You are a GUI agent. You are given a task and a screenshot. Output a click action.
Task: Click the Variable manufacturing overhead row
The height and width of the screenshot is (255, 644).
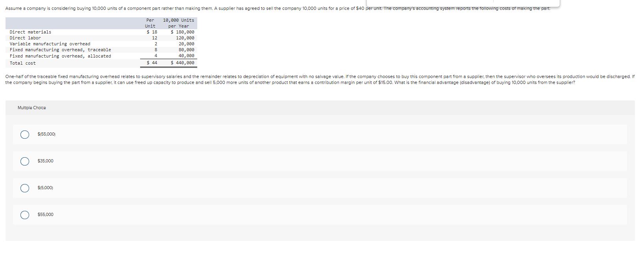(x=50, y=44)
